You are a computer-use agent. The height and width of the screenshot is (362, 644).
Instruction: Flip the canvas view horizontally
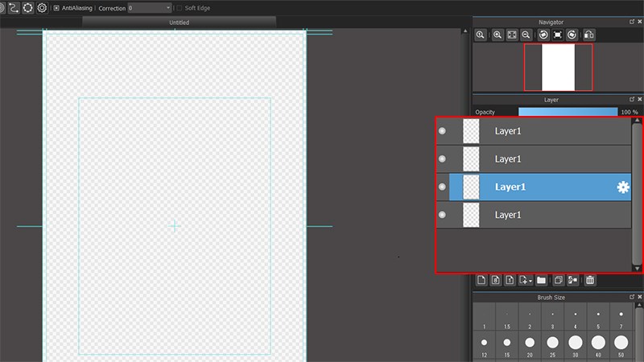pos(588,35)
